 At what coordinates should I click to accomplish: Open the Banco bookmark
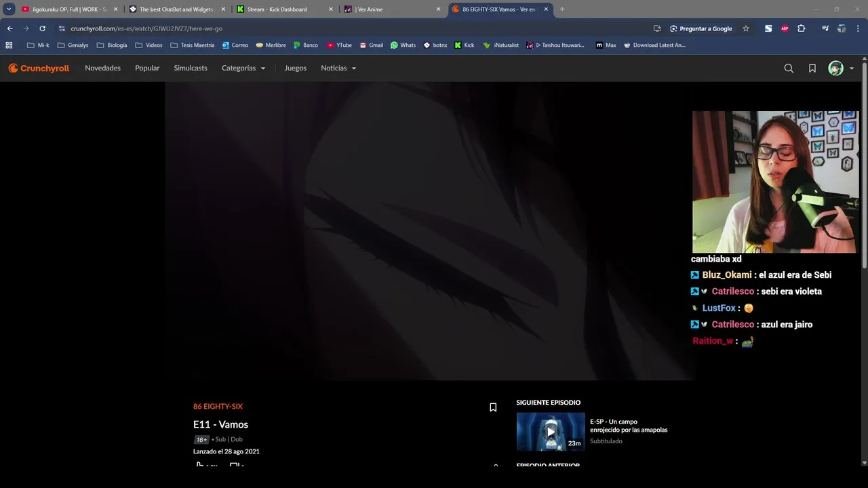point(306,45)
